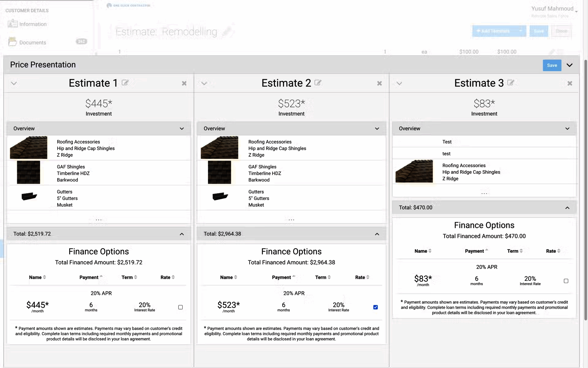
Task: Check the $445 per month finance option
Action: [180, 307]
